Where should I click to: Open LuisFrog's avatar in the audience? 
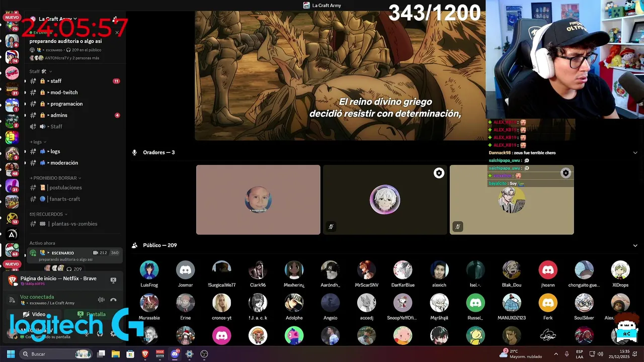tap(149, 270)
